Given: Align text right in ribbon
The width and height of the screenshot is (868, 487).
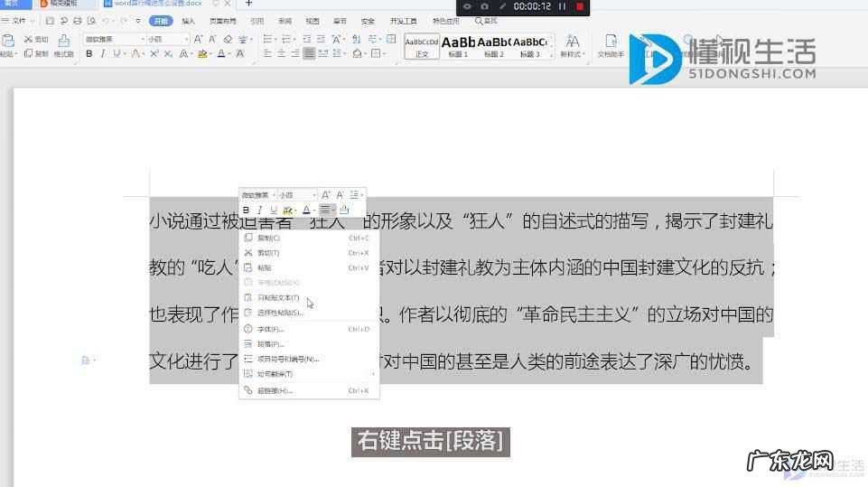Looking at the screenshot, I should (x=295, y=53).
